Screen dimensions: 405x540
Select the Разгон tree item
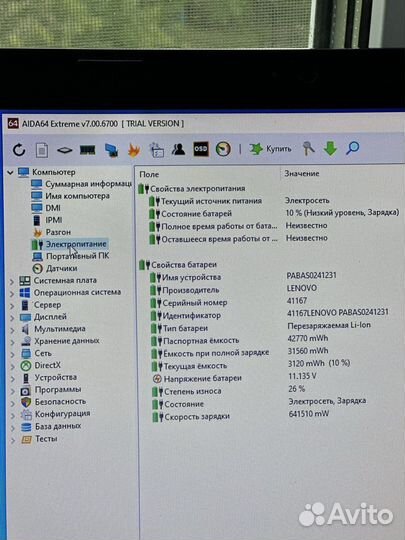click(x=51, y=232)
